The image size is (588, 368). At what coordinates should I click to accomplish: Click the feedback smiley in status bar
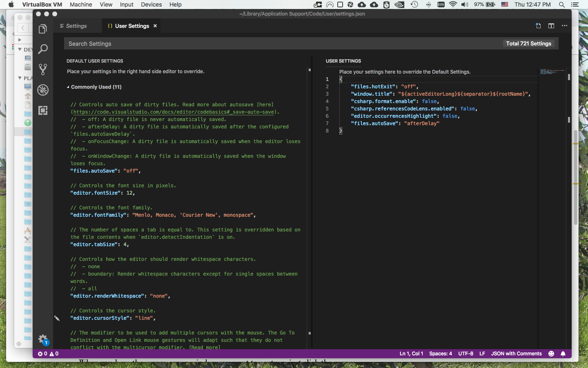pyautogui.click(x=551, y=354)
